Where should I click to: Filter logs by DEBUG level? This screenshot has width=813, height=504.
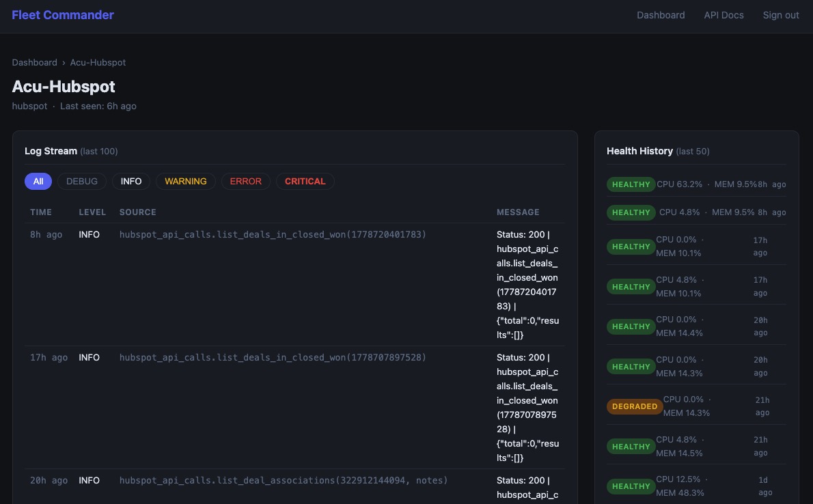point(82,181)
